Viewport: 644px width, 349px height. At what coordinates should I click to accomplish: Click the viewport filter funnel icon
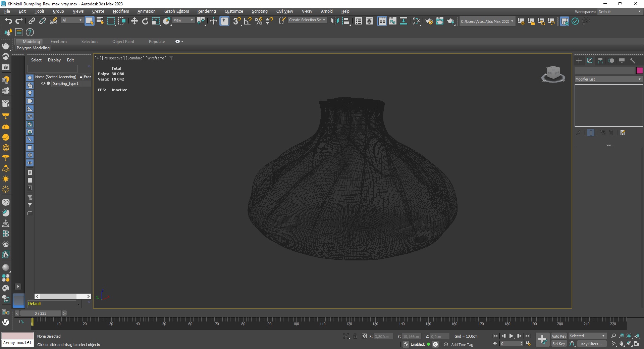coord(171,58)
